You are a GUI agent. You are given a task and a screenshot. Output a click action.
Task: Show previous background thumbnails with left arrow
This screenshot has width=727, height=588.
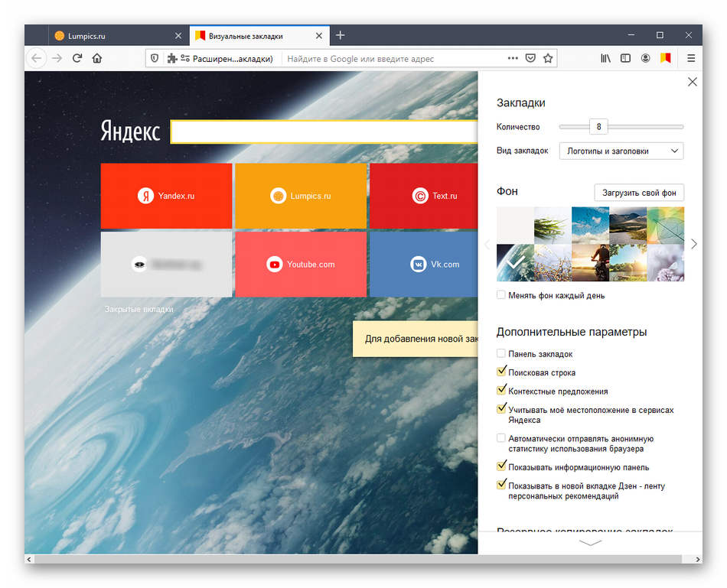tap(487, 244)
